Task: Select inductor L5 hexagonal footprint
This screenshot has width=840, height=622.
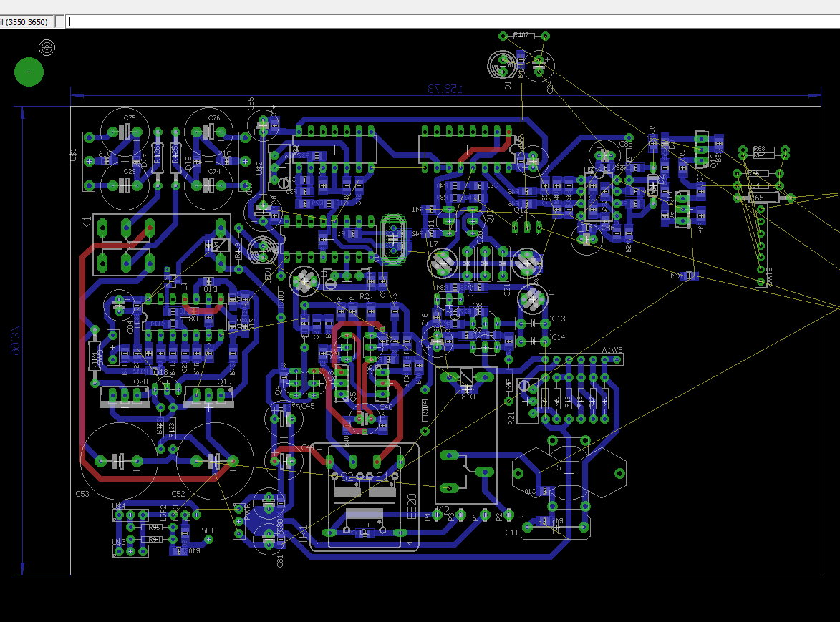Action: [x=569, y=473]
